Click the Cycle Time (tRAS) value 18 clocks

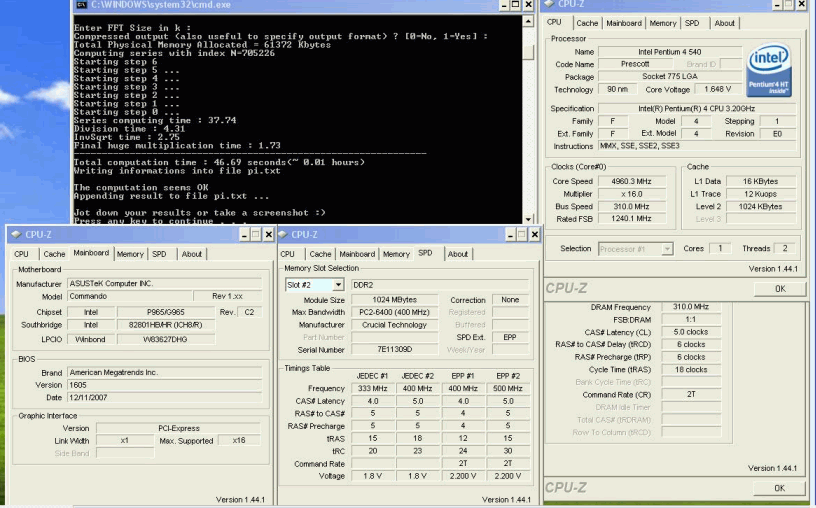691,370
